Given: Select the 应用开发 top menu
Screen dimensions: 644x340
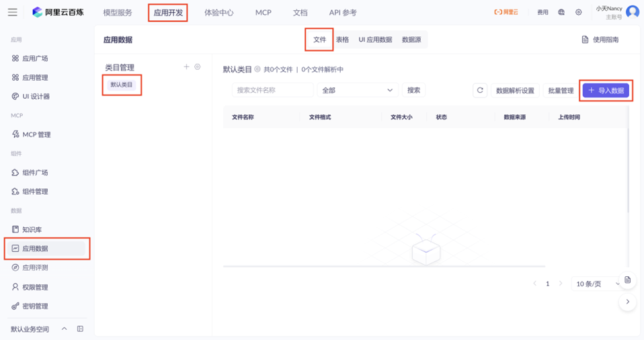Looking at the screenshot, I should [x=168, y=13].
